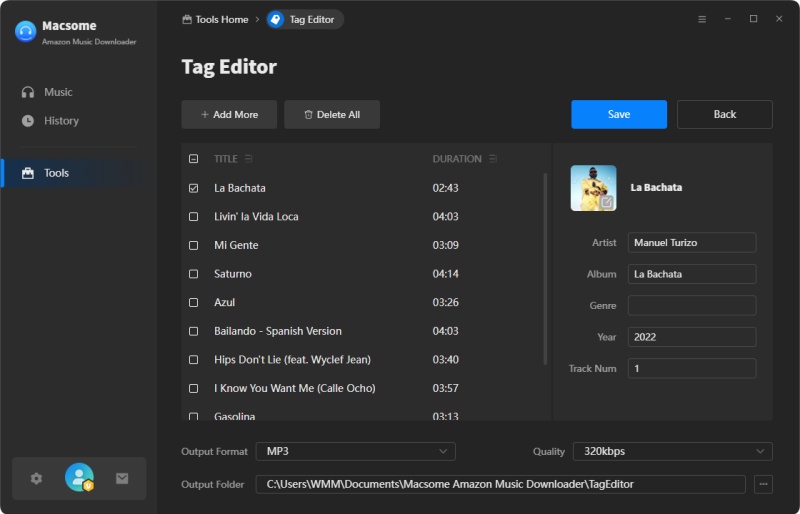Uncheck the La Bachata checkbox
800x514 pixels.
193,188
